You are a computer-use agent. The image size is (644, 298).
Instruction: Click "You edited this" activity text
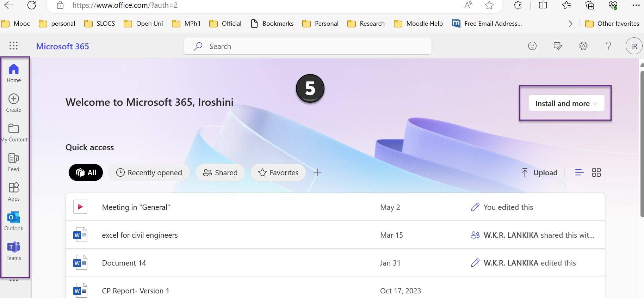[508, 207]
